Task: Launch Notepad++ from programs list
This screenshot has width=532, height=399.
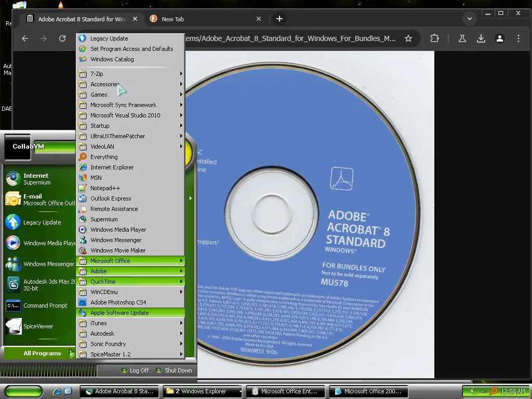Action: [130, 188]
